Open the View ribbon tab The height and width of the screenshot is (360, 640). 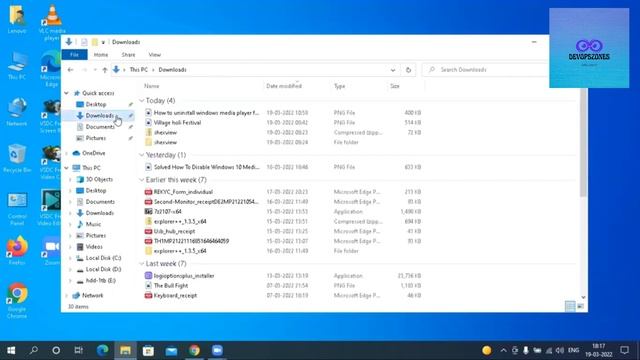point(155,55)
